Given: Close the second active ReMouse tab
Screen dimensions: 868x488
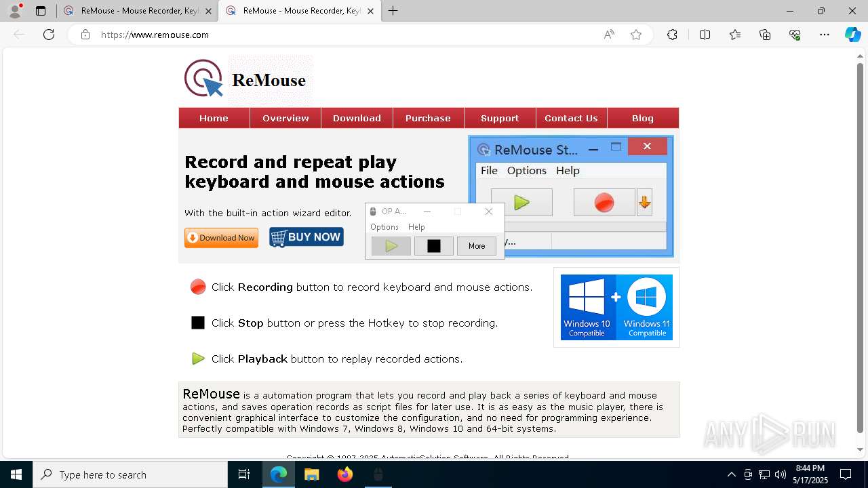Looking at the screenshot, I should 370,11.
